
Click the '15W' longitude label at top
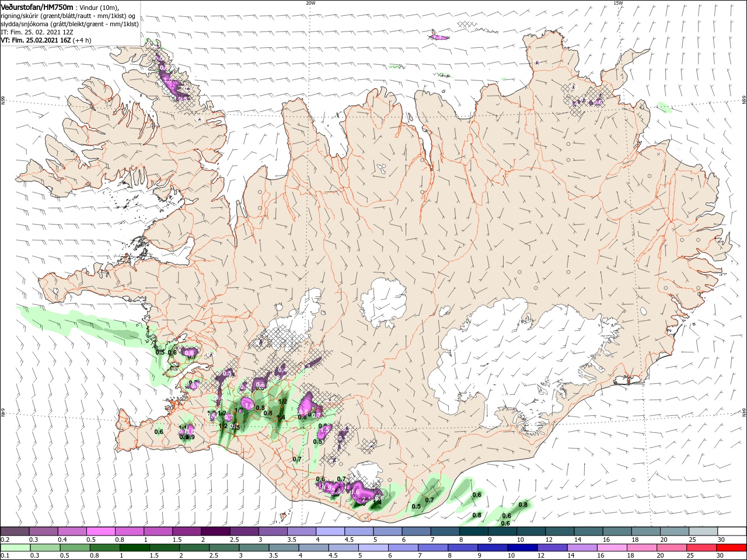click(618, 3)
